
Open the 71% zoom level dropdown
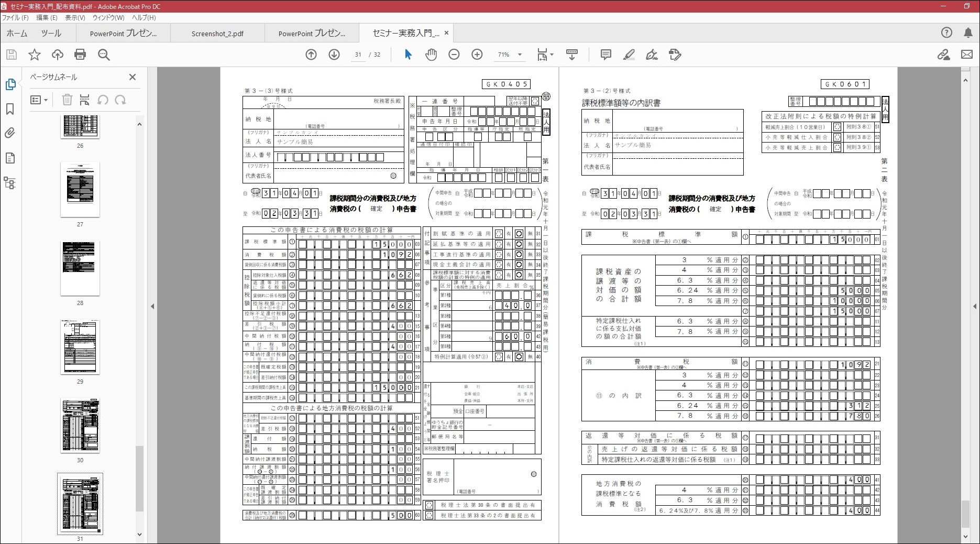[520, 55]
